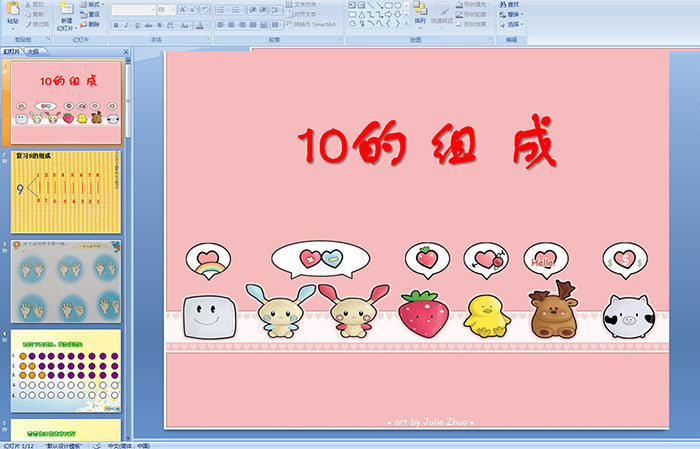The height and width of the screenshot is (449, 700).
Task: Expand the shapes gallery (more arrow)
Action: tap(406, 23)
